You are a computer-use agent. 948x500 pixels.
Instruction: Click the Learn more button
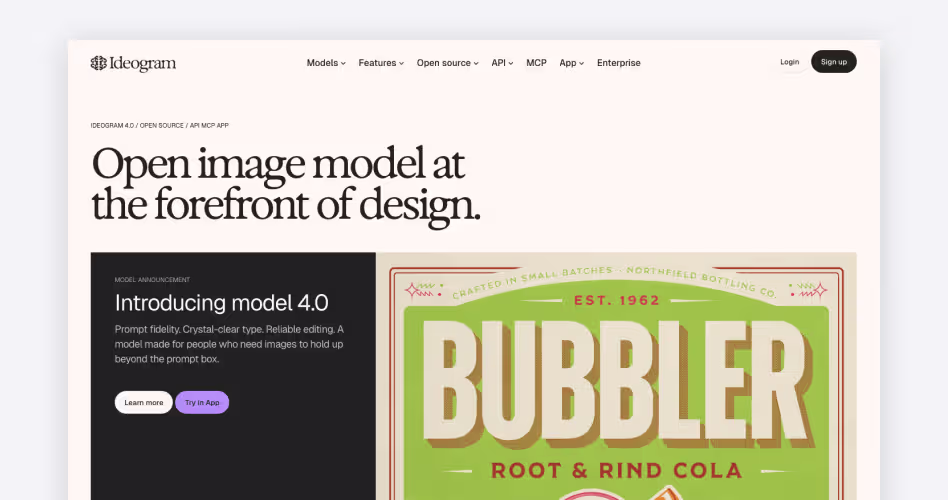tap(144, 403)
